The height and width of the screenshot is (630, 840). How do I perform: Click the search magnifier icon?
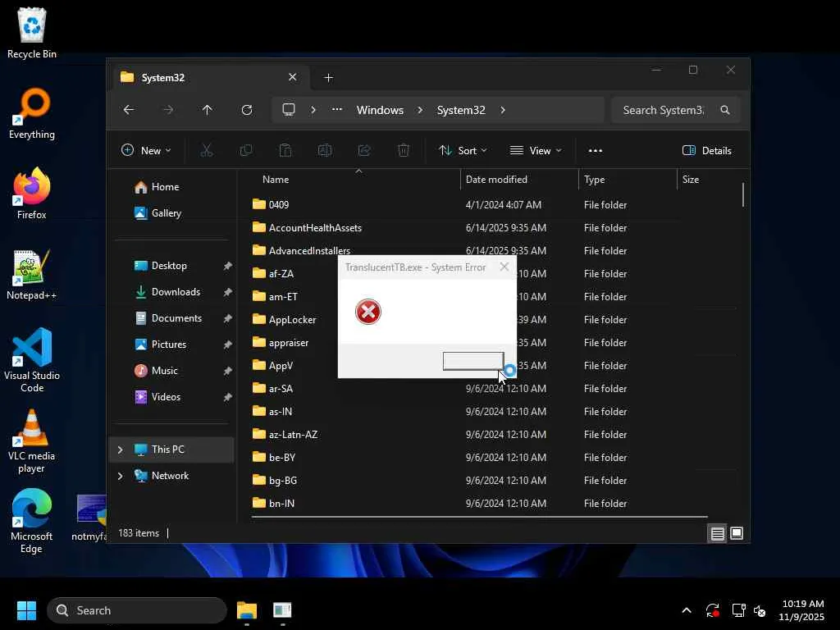pos(725,110)
